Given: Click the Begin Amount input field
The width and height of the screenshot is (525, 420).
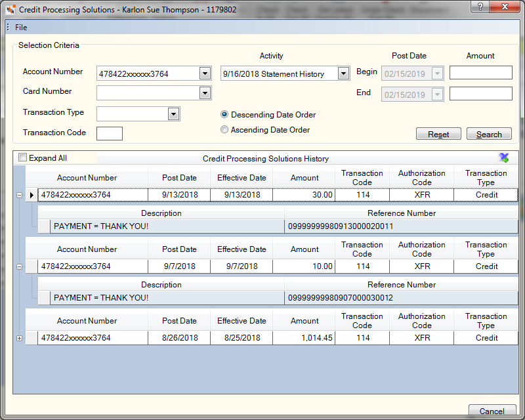Looking at the screenshot, I should point(481,73).
